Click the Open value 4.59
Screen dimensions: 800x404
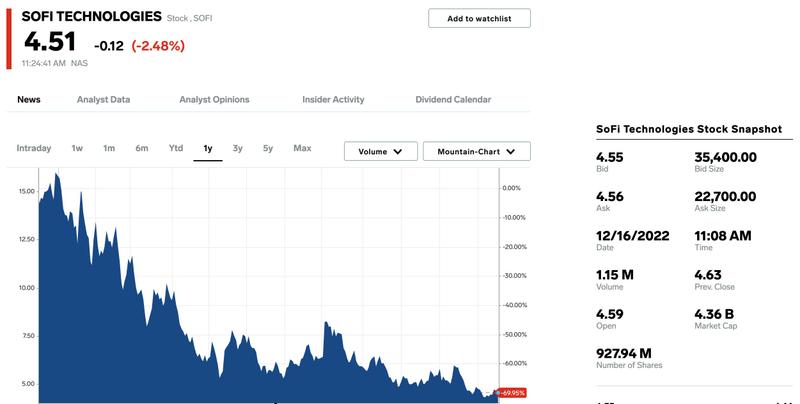tap(610, 314)
